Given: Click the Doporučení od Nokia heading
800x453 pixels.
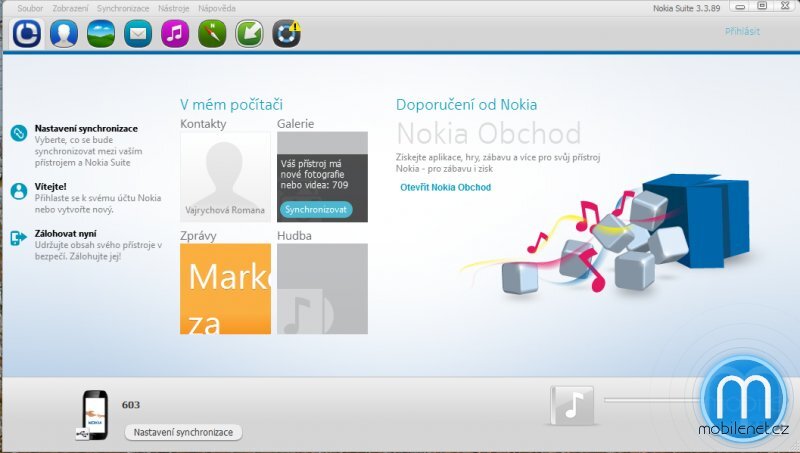Looking at the screenshot, I should click(466, 105).
